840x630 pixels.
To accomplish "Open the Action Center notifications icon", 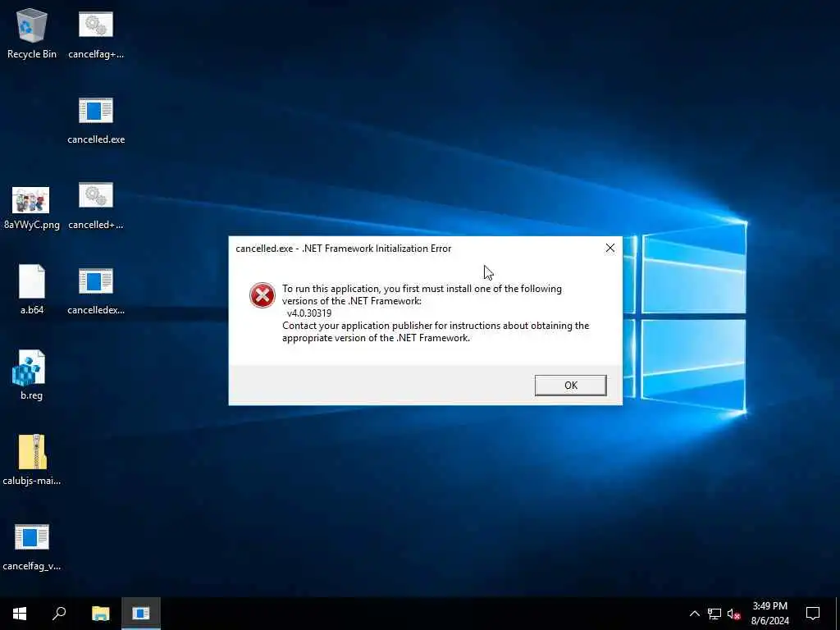I will coord(813,614).
